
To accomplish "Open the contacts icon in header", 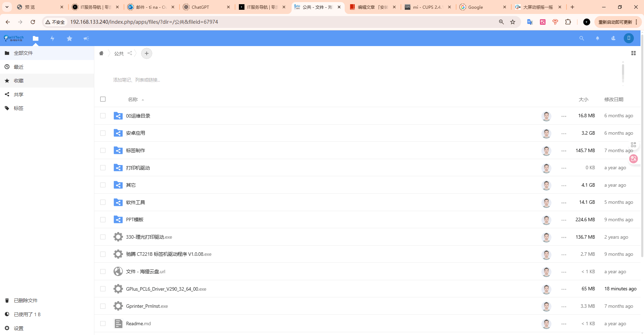I will coord(613,38).
